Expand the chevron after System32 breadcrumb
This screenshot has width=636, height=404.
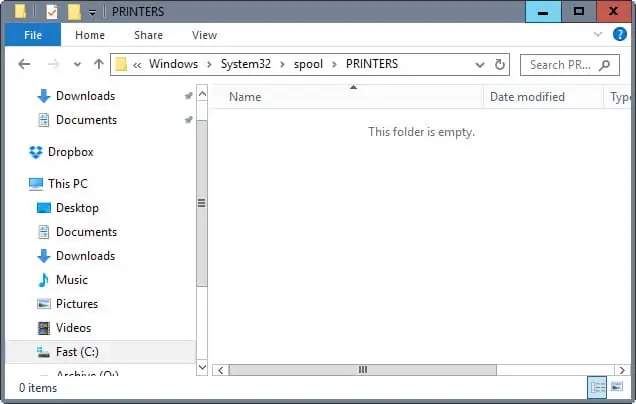pyautogui.click(x=282, y=64)
